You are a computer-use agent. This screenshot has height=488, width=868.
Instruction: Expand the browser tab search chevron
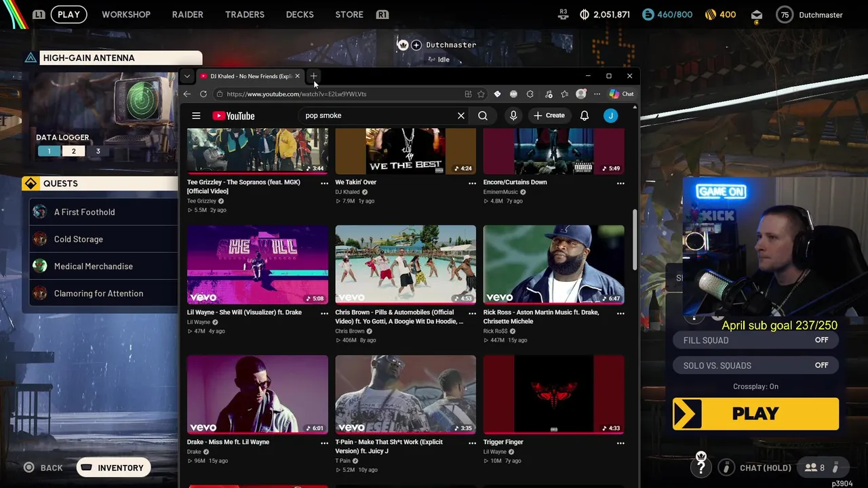pyautogui.click(x=187, y=76)
